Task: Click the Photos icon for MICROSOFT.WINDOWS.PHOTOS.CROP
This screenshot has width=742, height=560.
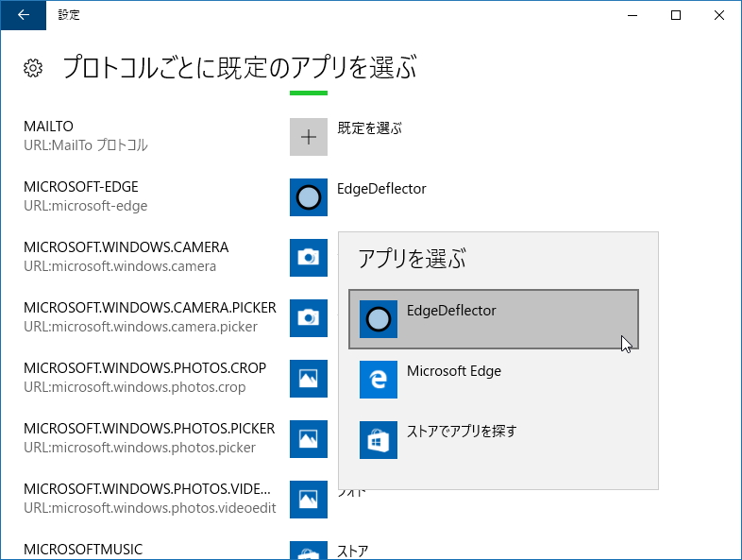Action: tap(309, 379)
